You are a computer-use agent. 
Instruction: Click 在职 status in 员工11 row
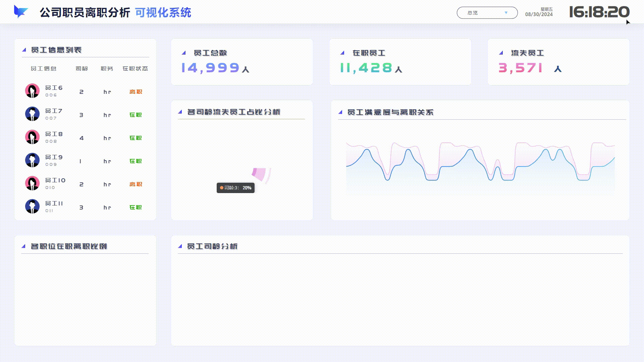136,207
